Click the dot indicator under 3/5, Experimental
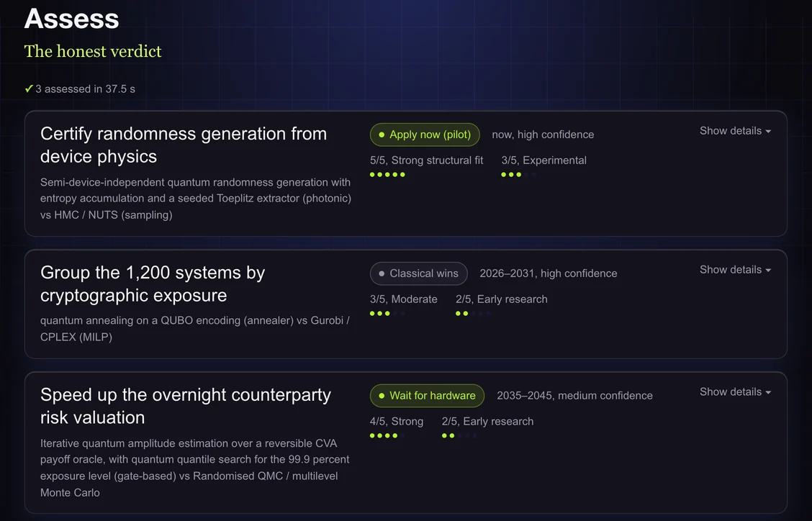Screen dimensions: 812x521 pyautogui.click(x=518, y=175)
